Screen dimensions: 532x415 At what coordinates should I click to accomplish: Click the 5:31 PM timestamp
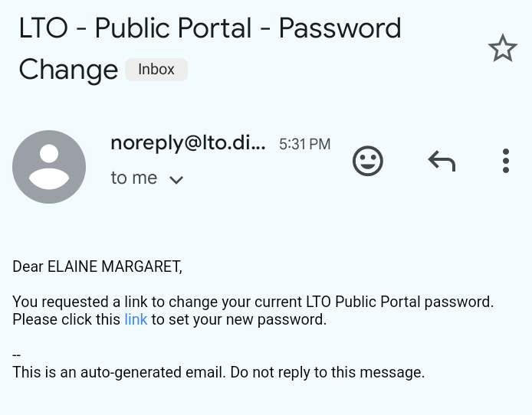click(304, 144)
